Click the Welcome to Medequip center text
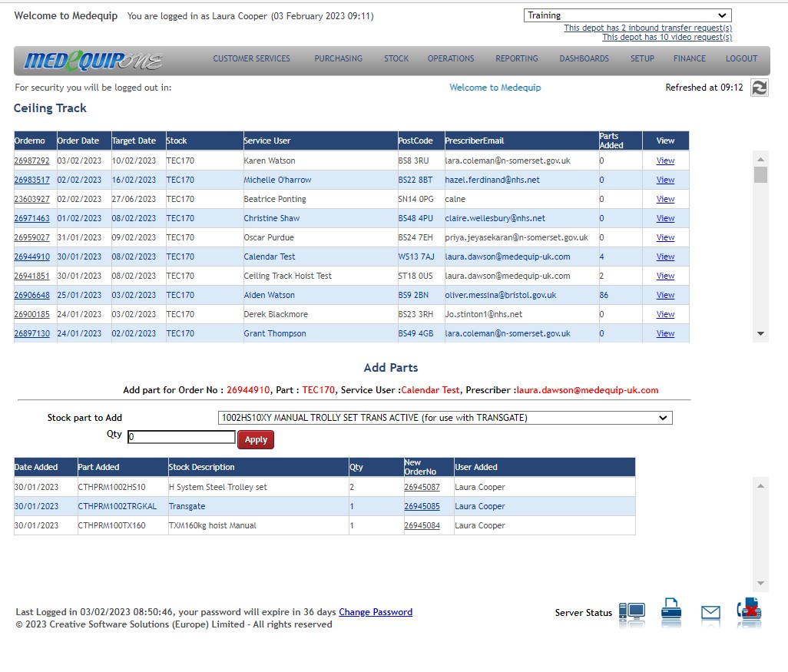 495,88
